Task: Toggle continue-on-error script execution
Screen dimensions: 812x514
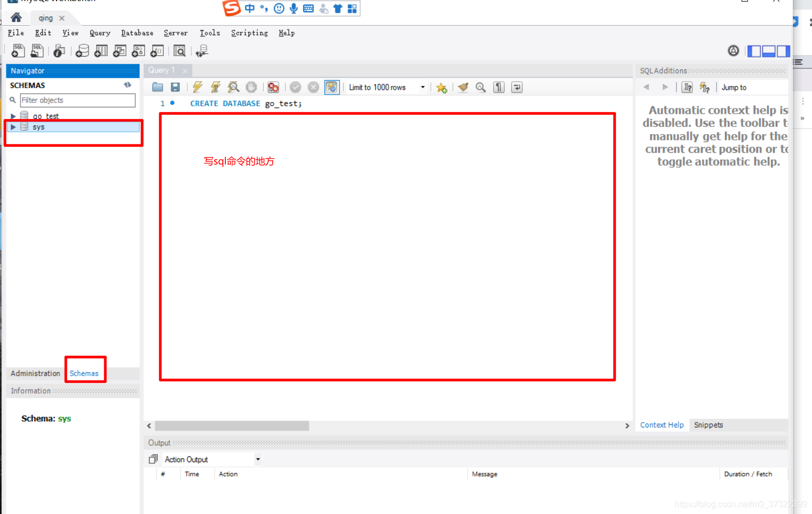Action: click(273, 87)
